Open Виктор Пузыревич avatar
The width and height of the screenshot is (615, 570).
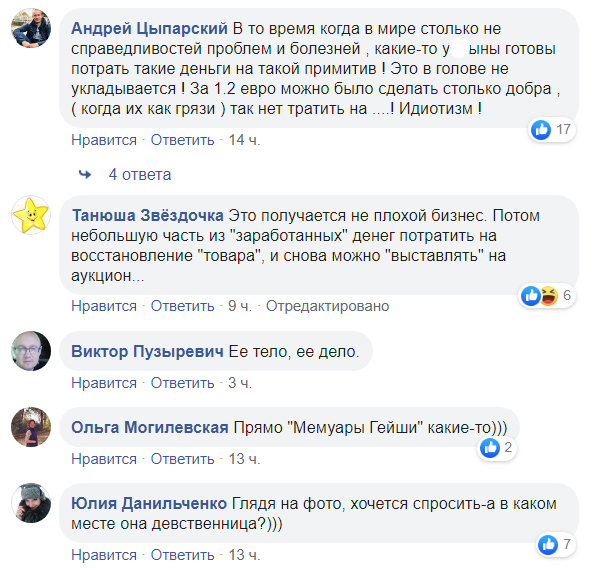[30, 350]
